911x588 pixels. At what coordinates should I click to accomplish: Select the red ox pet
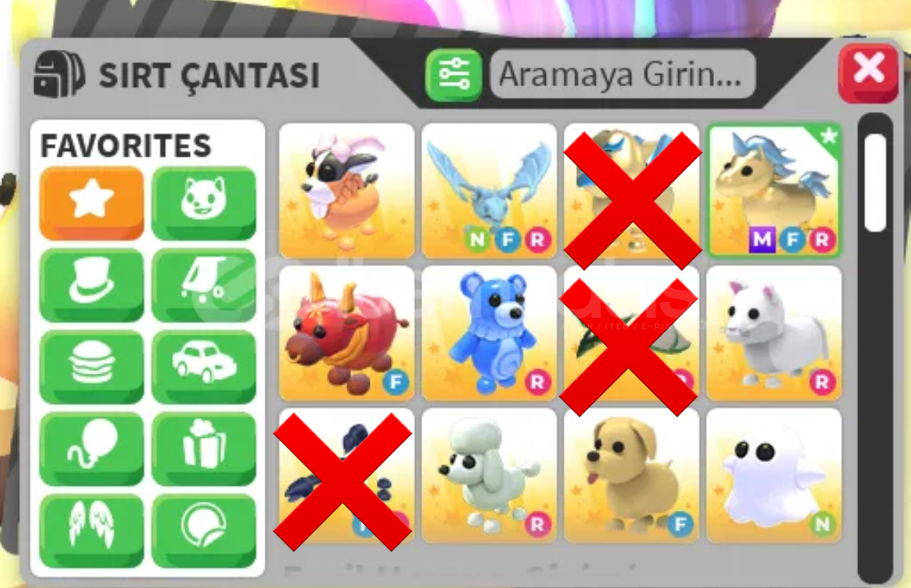point(346,333)
